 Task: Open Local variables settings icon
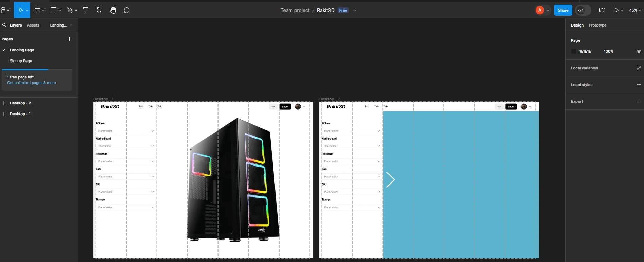coord(639,68)
